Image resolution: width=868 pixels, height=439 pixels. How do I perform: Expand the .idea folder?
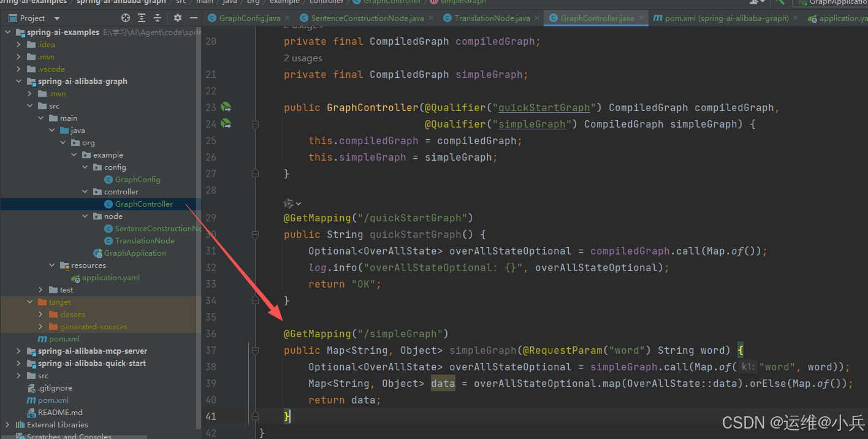point(18,45)
